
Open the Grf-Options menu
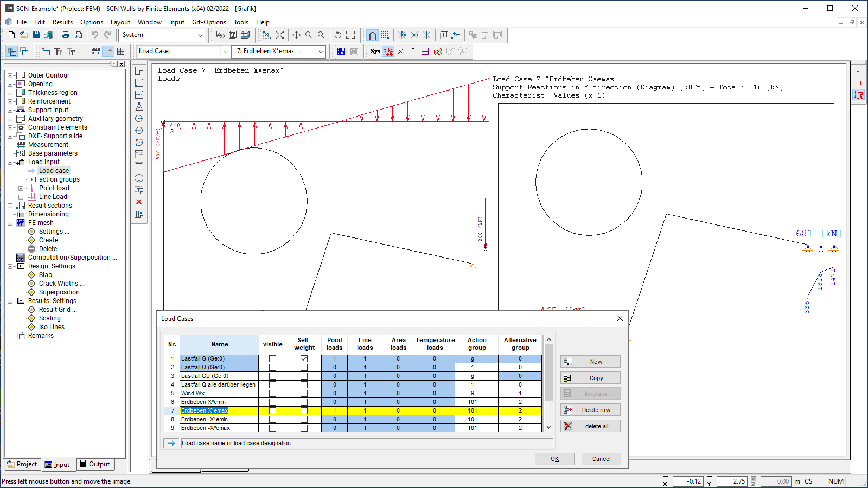point(209,22)
